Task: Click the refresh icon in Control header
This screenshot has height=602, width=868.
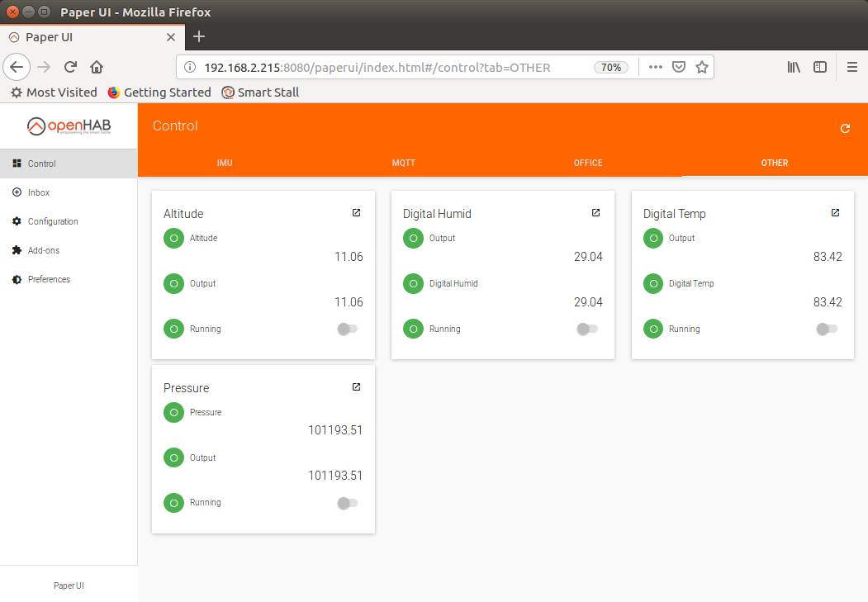Action: (845, 128)
